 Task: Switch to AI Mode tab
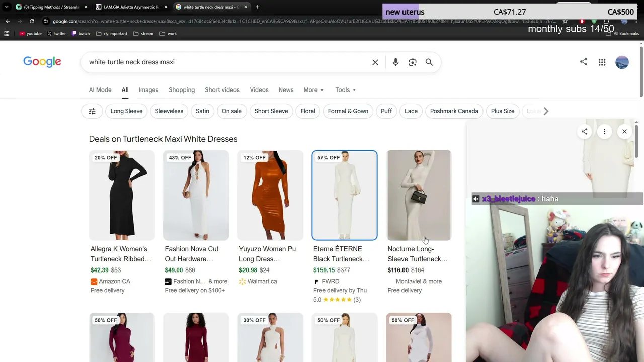tap(100, 90)
